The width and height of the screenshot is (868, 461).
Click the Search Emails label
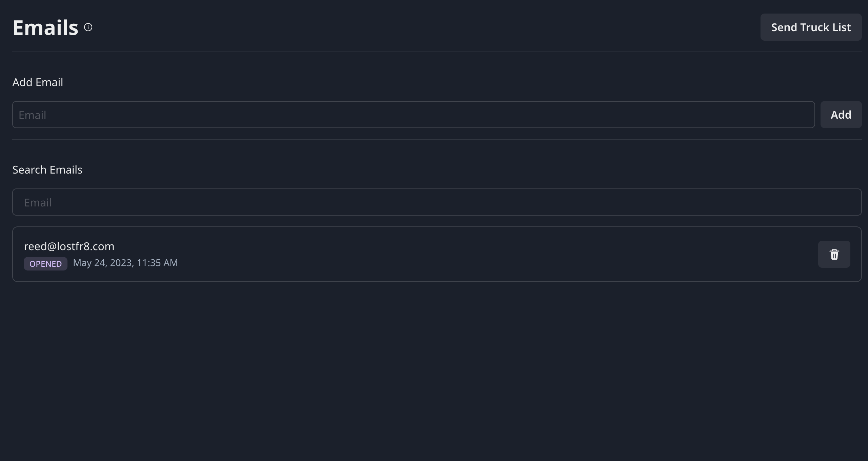[x=47, y=169]
